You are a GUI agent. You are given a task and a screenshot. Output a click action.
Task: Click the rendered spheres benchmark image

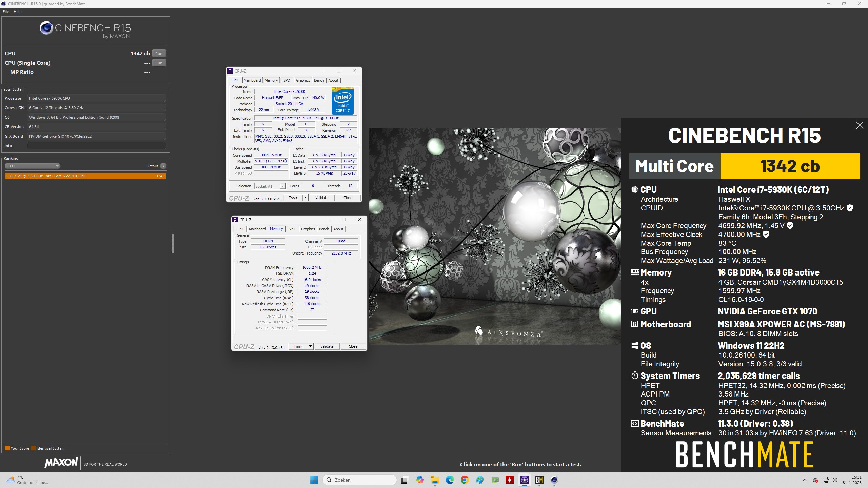[x=495, y=236]
